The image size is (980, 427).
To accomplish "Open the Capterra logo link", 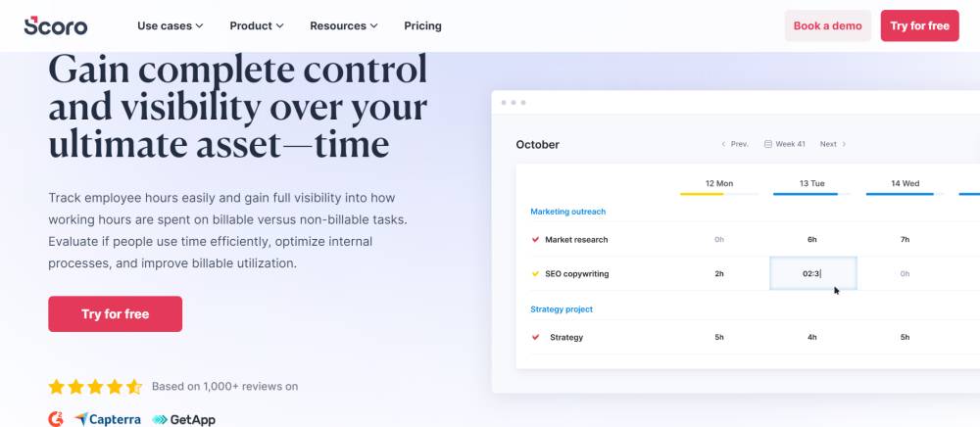I will coord(108,419).
